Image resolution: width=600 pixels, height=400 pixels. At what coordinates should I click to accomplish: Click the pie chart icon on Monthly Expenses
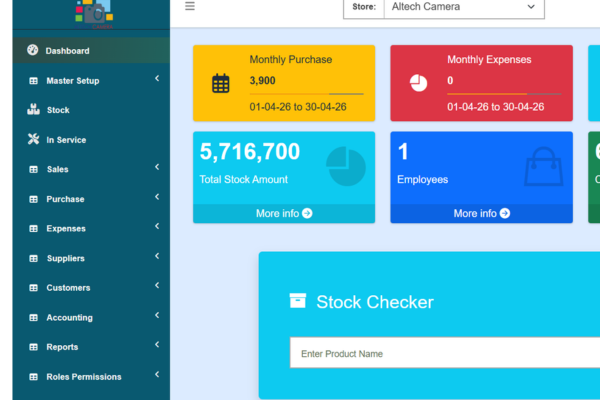(x=419, y=83)
